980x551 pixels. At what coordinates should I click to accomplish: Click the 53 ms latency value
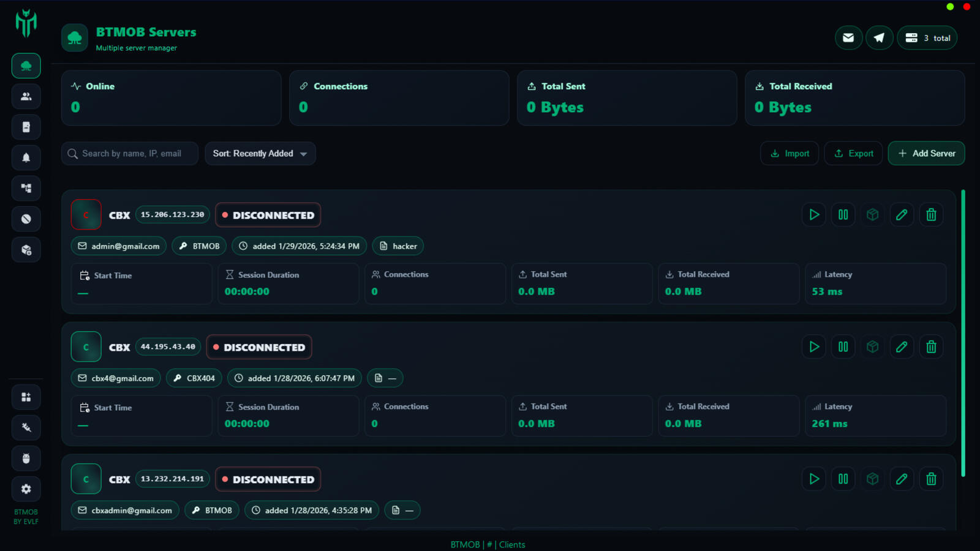[827, 292]
